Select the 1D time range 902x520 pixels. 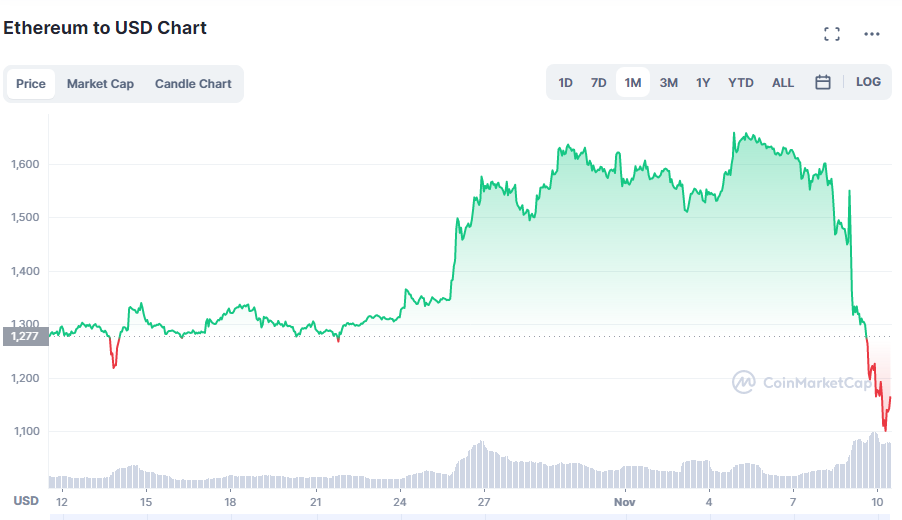[x=565, y=83]
